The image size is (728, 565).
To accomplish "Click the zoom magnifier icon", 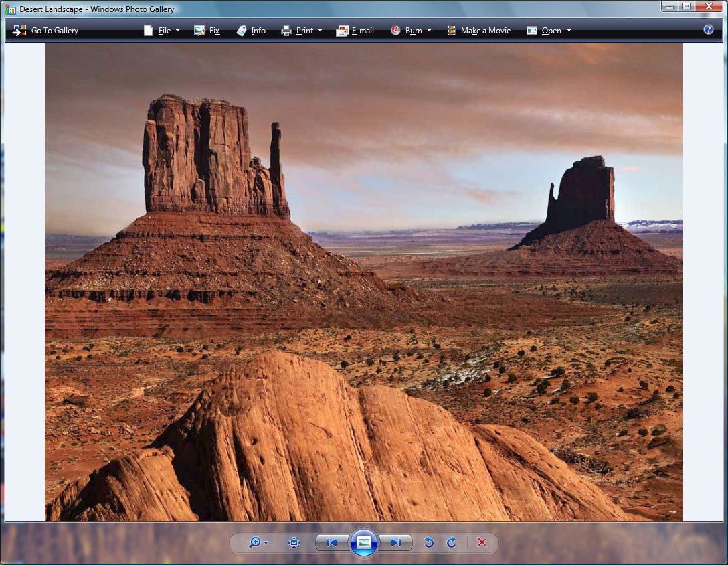I will point(254,542).
